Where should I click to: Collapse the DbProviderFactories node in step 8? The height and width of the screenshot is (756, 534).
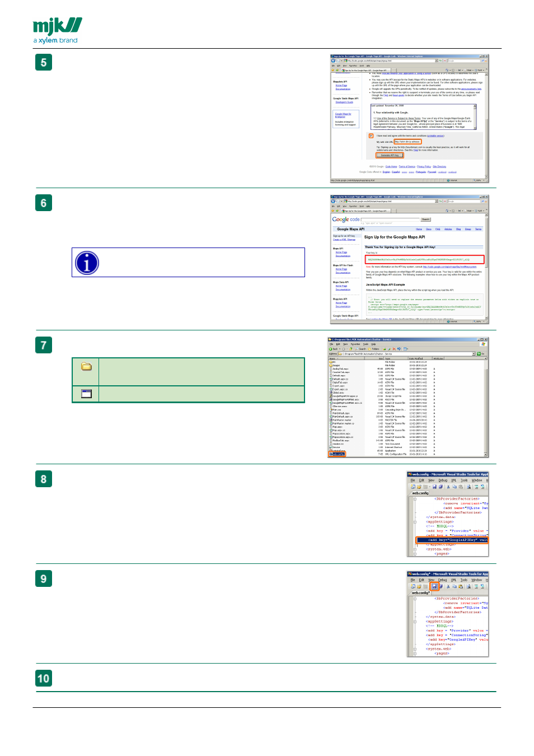click(415, 499)
